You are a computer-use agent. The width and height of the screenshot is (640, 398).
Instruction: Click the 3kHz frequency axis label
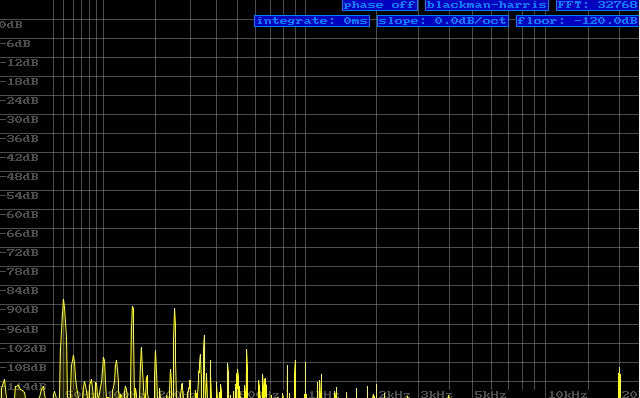click(436, 394)
